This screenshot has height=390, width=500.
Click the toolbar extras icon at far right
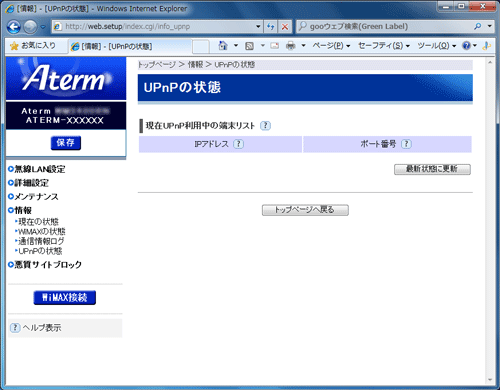click(x=487, y=46)
